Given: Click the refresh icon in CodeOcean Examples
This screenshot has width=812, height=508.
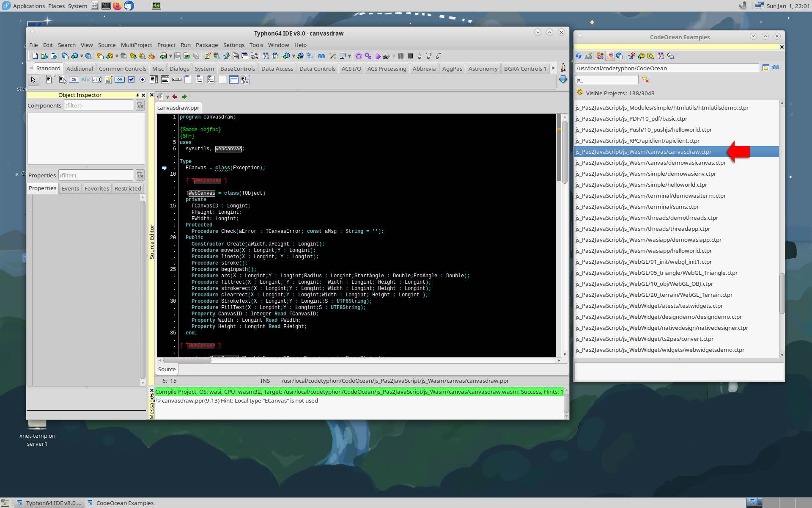Looking at the screenshot, I should (x=579, y=56).
